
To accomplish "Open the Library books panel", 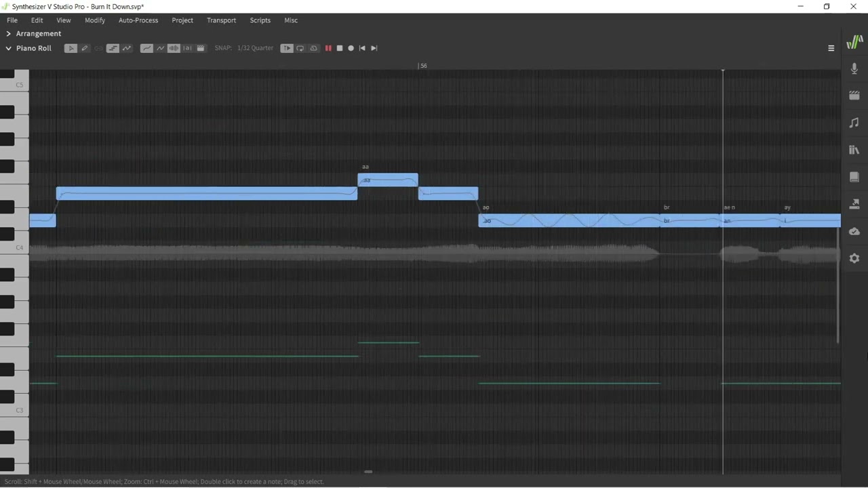I will (854, 150).
